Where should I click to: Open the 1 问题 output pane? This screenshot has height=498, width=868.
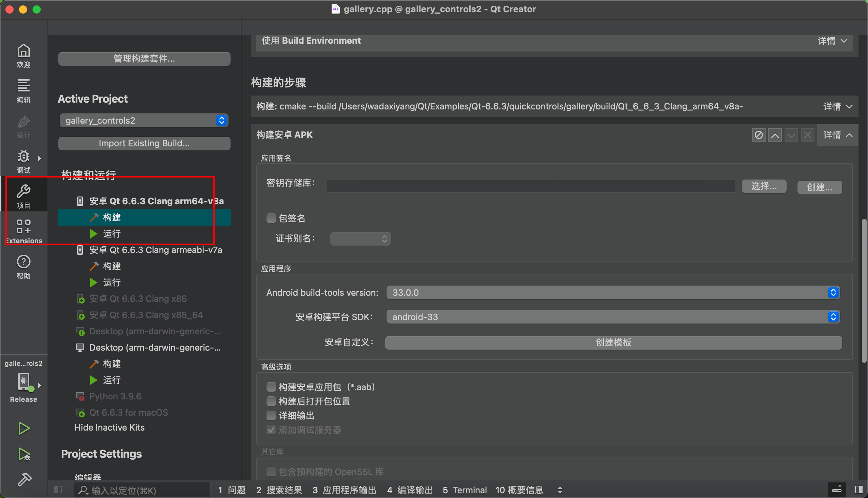(x=232, y=490)
